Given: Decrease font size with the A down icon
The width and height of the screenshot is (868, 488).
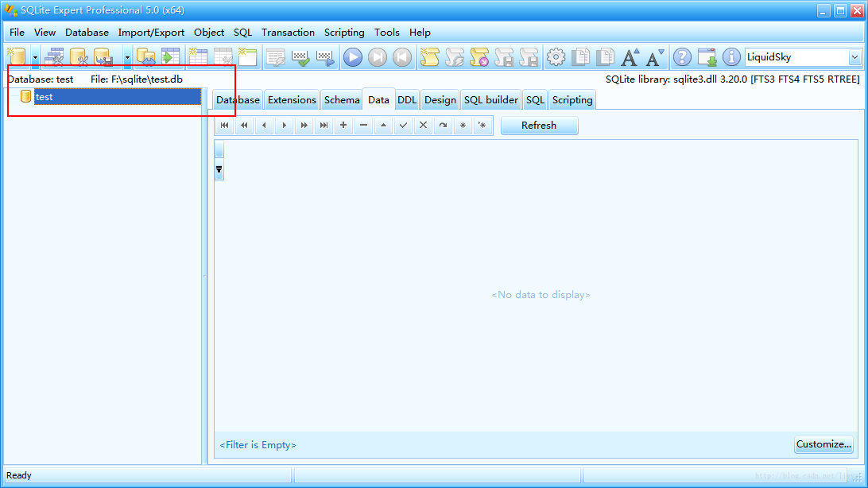Looking at the screenshot, I should point(654,57).
